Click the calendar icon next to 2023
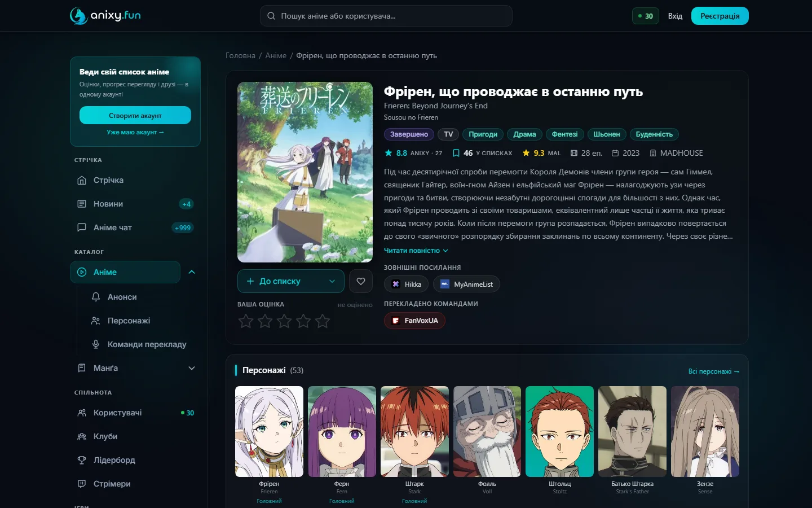The width and height of the screenshot is (812, 508). pos(615,153)
